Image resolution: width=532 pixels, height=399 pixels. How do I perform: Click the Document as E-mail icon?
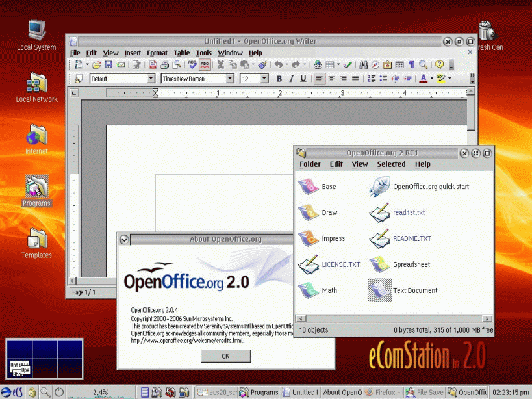point(120,64)
